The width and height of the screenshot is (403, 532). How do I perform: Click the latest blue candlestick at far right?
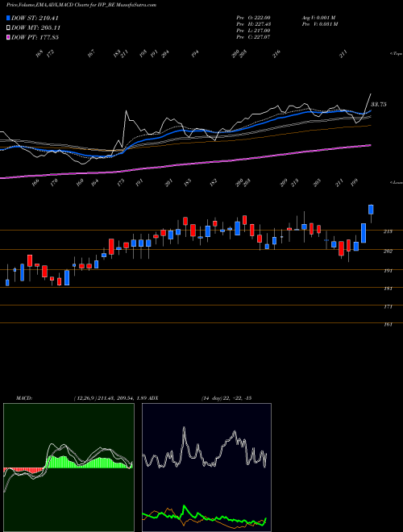[x=371, y=210]
